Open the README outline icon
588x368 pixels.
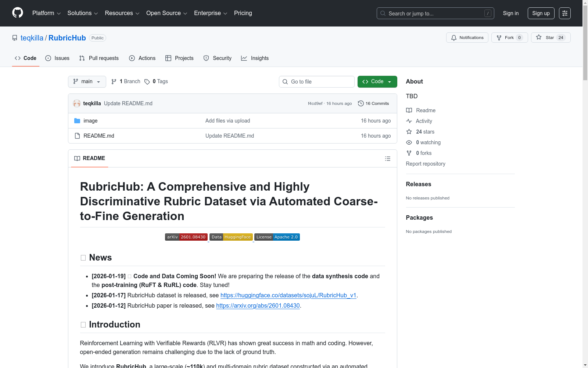(x=388, y=159)
